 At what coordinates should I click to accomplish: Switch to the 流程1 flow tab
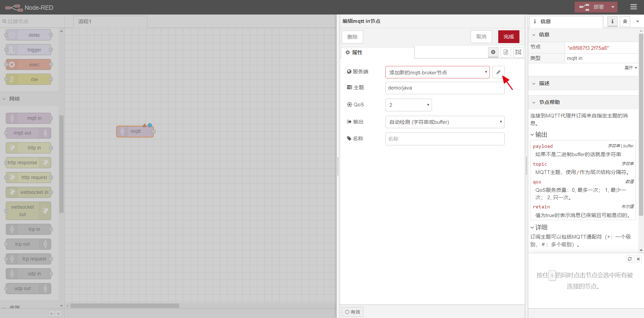pos(110,22)
